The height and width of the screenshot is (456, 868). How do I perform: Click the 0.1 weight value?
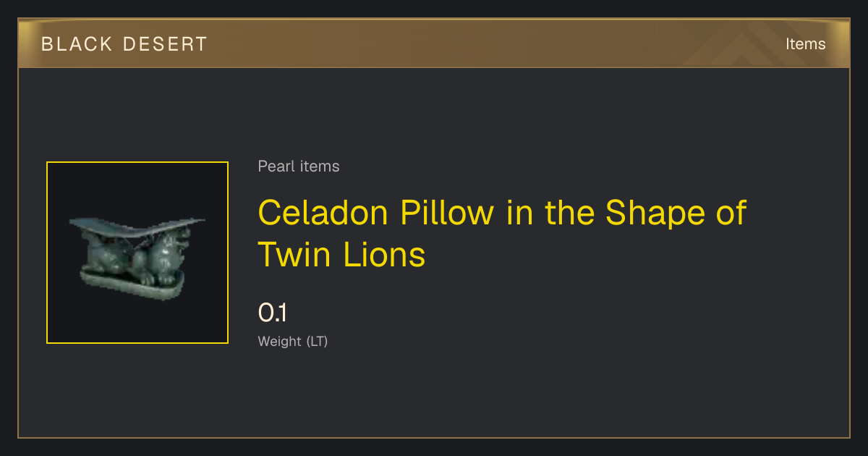coord(273,313)
